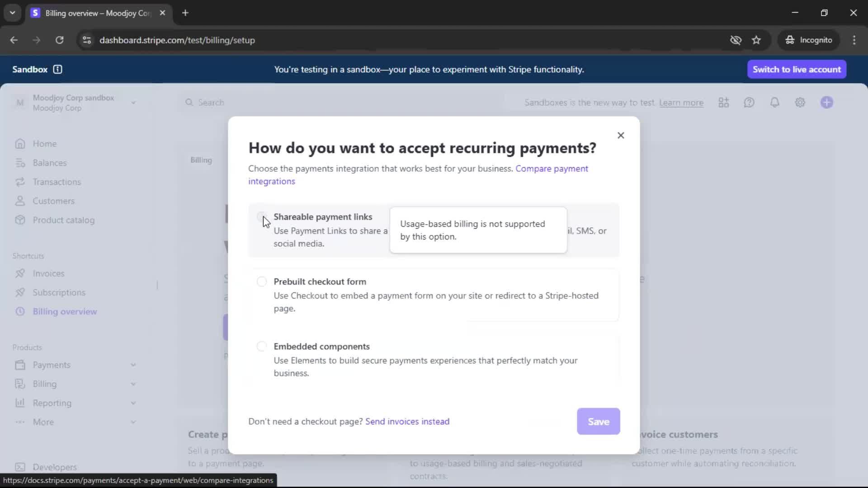Bookmark this page with star icon
This screenshot has width=868, height=488.
coord(756,40)
